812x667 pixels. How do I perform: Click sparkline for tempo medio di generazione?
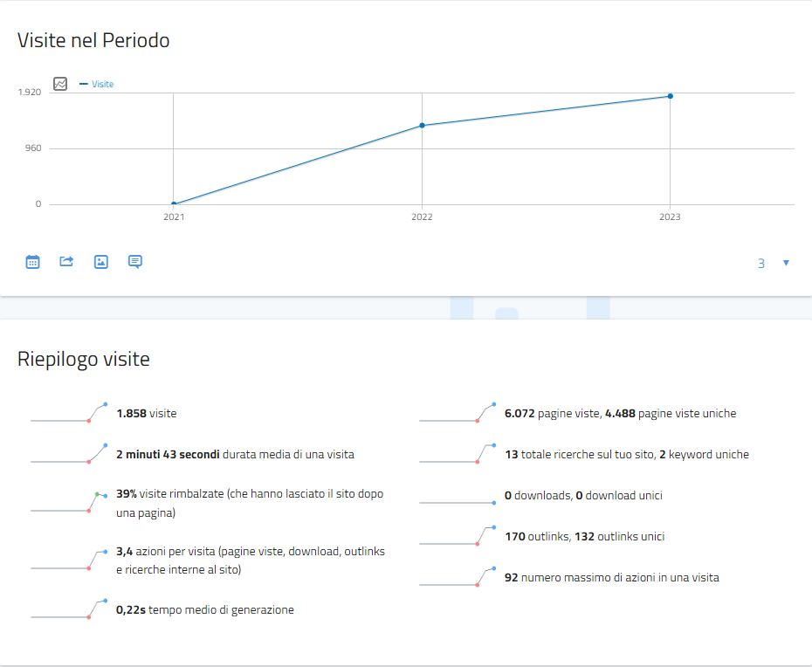69,609
